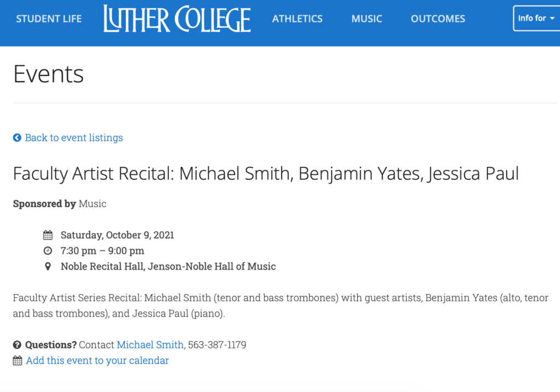Click the Questions? label
560x392 pixels.
pos(51,345)
